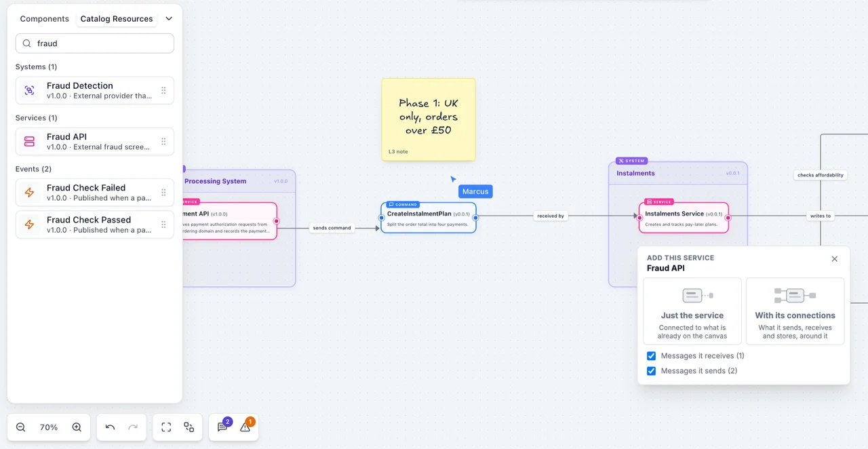Click the auto-layout icon
The height and width of the screenshot is (449, 868).
click(x=189, y=427)
